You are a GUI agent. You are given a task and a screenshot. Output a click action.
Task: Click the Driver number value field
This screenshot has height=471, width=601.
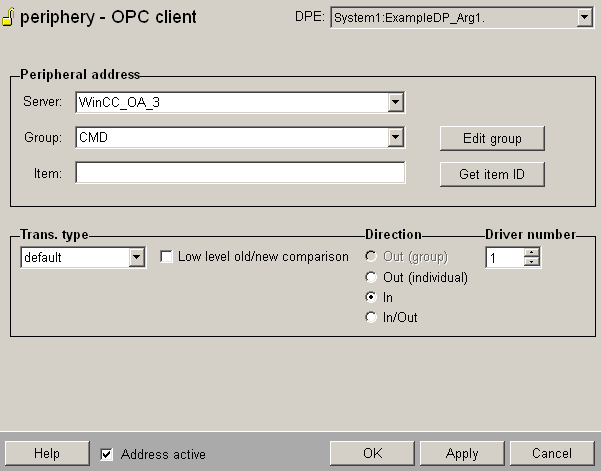coord(505,258)
